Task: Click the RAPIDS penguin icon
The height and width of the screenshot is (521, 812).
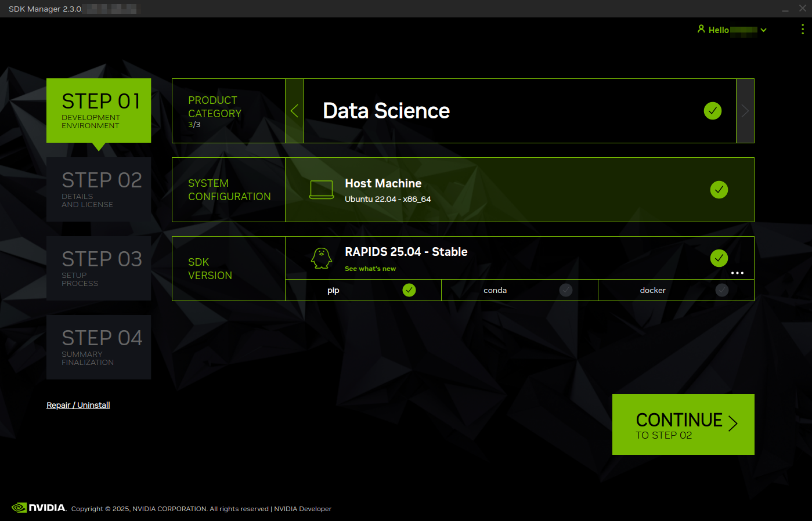Action: click(321, 258)
